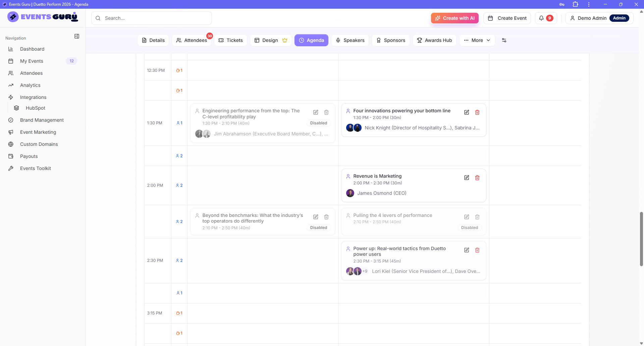Edit the 'Beyond the benchmarks' session
Image resolution: width=644 pixels, height=346 pixels.
coord(316,217)
